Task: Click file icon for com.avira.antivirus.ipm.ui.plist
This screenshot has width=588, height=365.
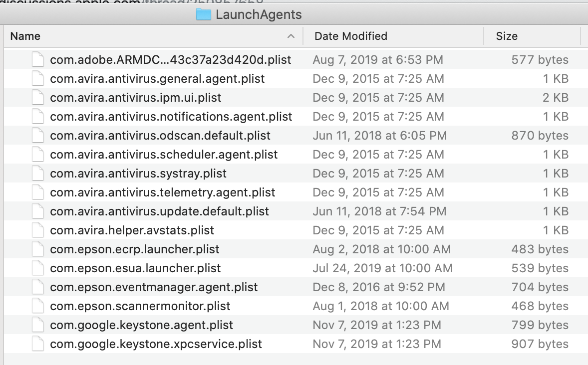Action: point(38,98)
